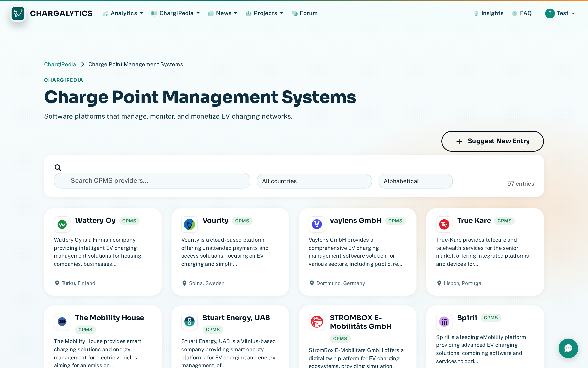Image resolution: width=588 pixels, height=368 pixels.
Task: Click the 'Turku, Finland' location text
Action: click(x=78, y=283)
